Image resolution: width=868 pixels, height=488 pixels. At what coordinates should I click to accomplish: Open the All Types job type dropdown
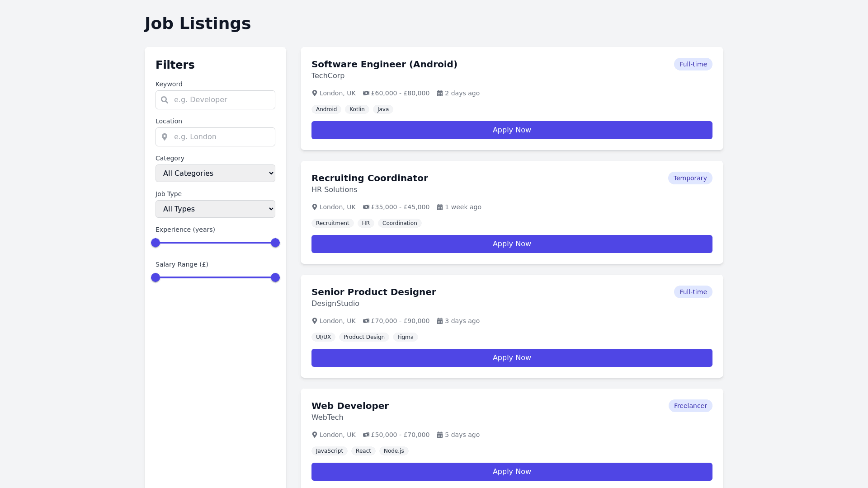[x=215, y=209]
